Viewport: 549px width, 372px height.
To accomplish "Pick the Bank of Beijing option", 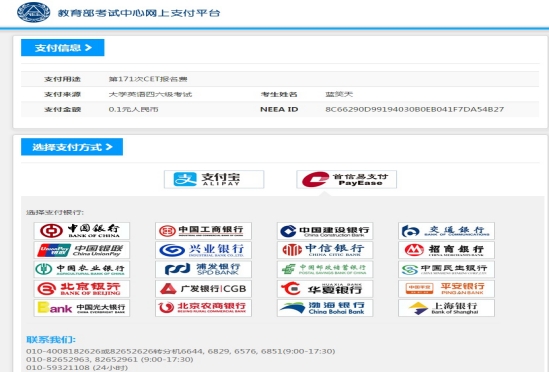I will click(x=82, y=289).
